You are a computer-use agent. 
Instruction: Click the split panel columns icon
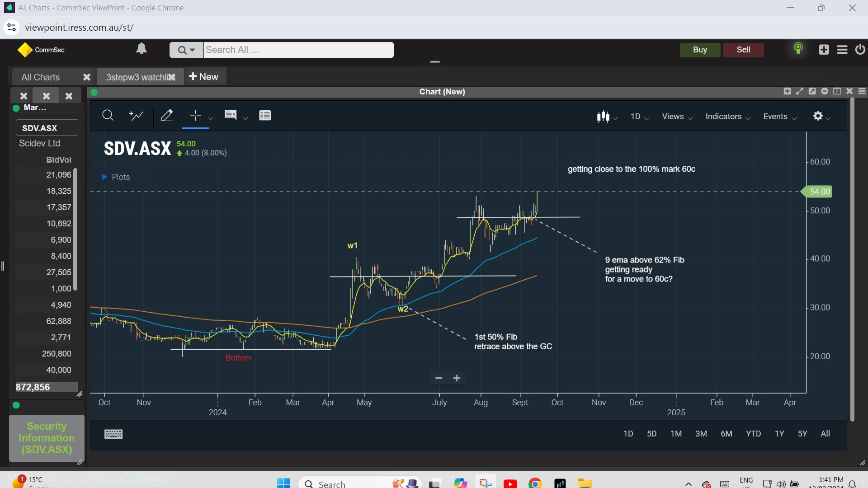tap(837, 91)
